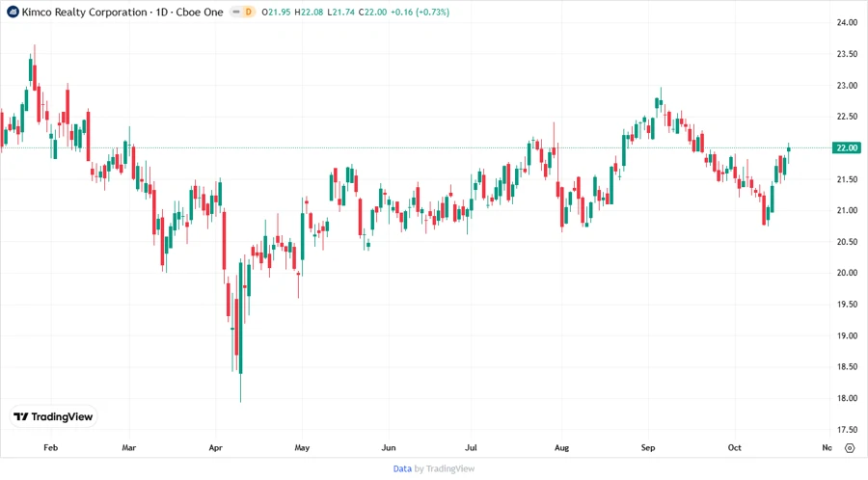The height and width of the screenshot is (480, 868).
Task: Click the 17.50 price axis label
Action: pyautogui.click(x=847, y=430)
